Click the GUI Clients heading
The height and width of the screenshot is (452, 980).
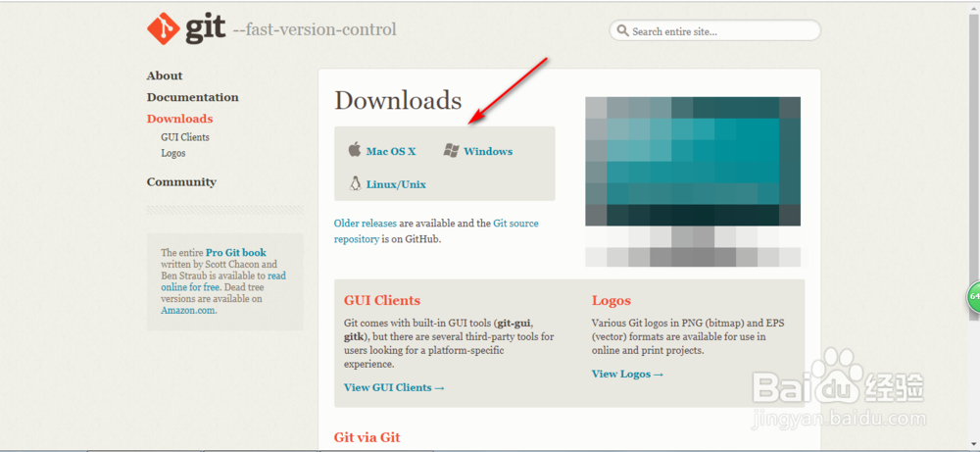(382, 301)
